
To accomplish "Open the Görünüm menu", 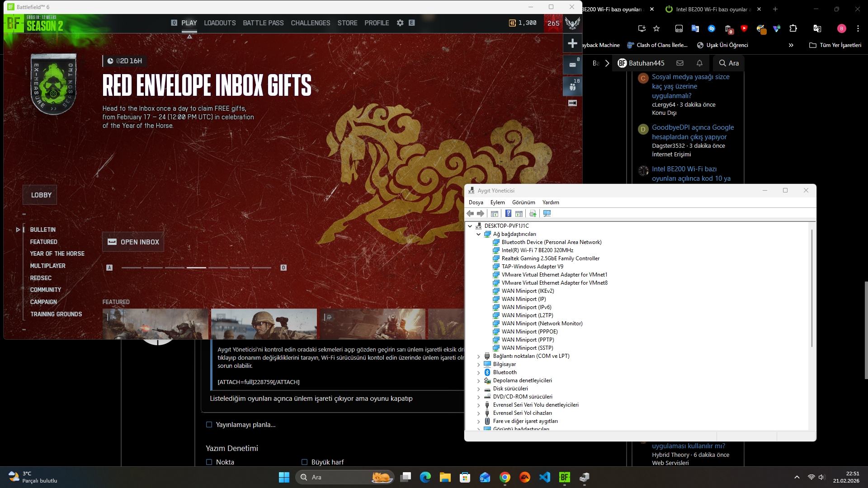I will (524, 202).
